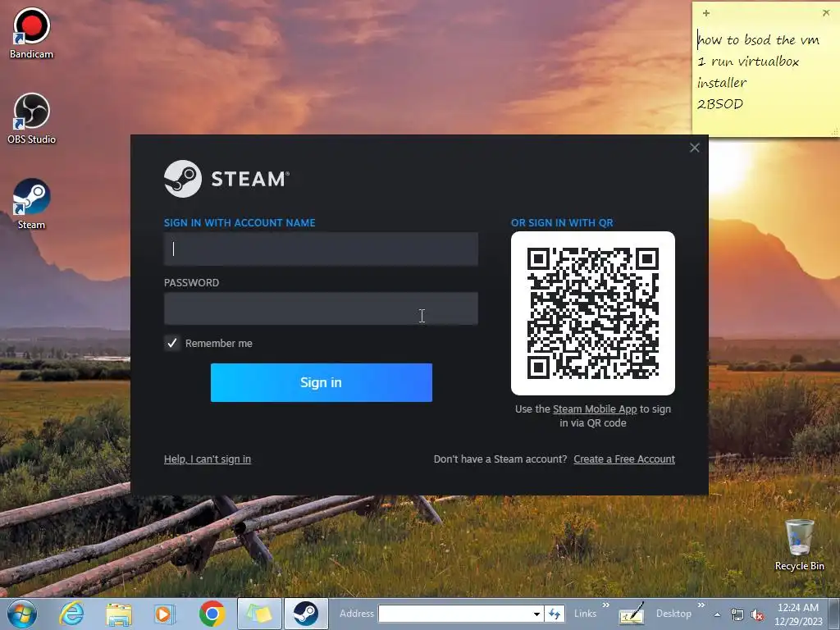Click the taskbar Address input field
Image resolution: width=840 pixels, height=630 pixels.
[x=454, y=614]
